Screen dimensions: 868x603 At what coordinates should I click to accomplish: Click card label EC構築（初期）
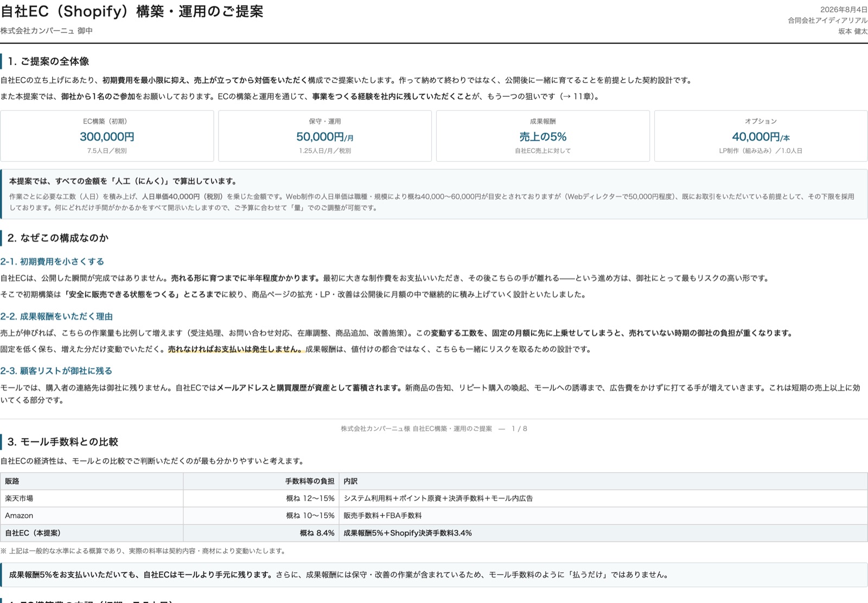click(107, 122)
